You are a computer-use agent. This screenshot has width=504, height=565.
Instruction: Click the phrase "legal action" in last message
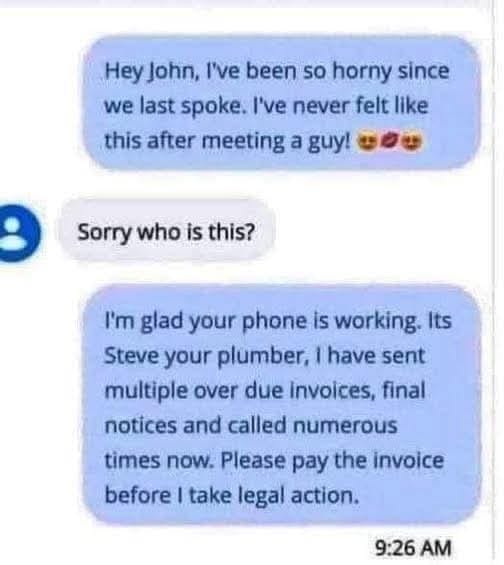299,496
